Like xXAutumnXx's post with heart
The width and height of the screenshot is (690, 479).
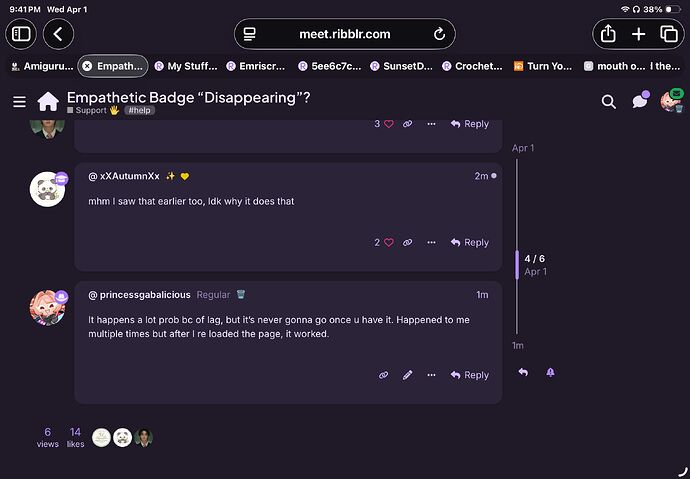click(x=389, y=242)
